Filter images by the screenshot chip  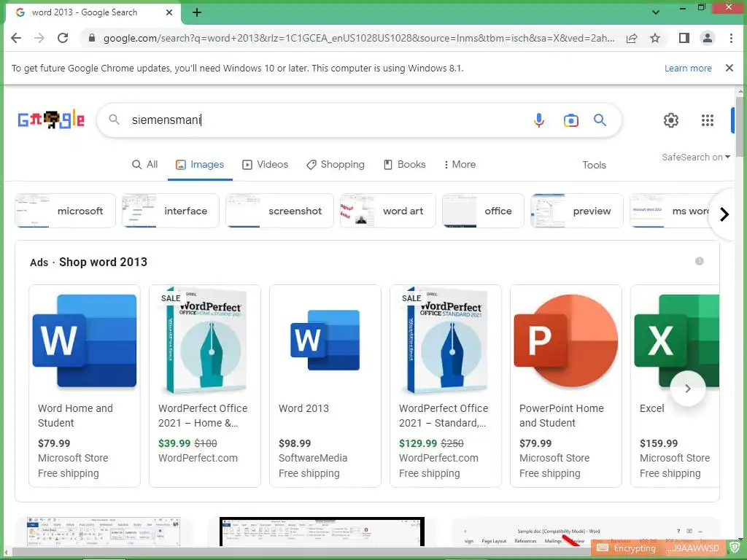point(279,211)
